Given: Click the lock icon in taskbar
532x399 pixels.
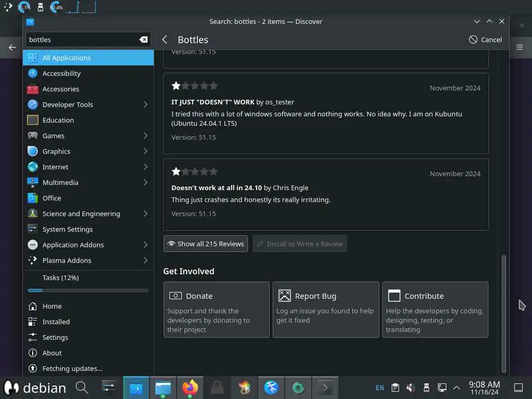Looking at the screenshot, I should coord(217,388).
